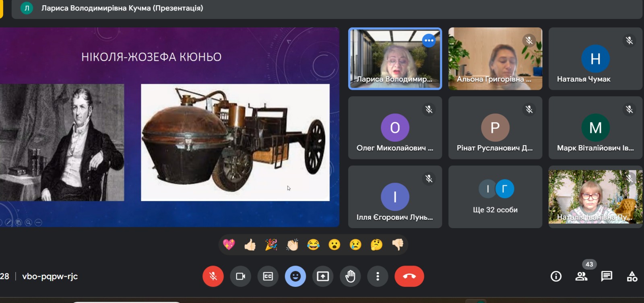Open Present now share screen
Image resolution: width=644 pixels, height=303 pixels.
[x=323, y=276]
